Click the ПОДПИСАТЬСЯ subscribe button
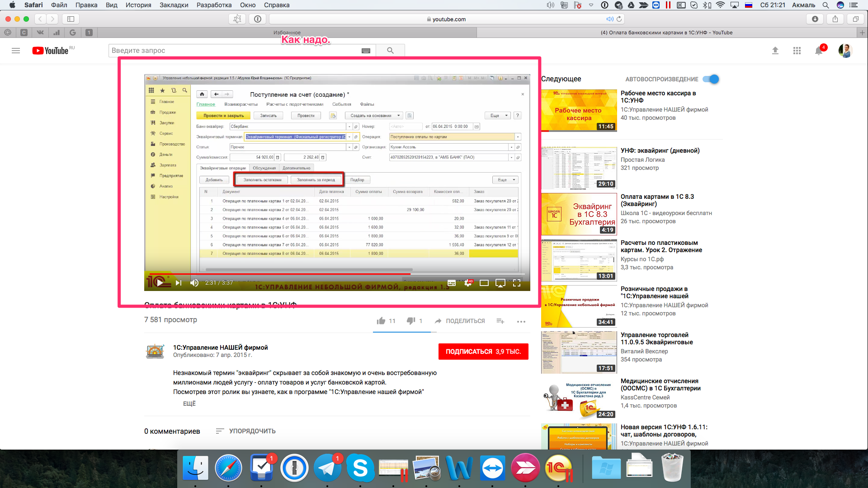The height and width of the screenshot is (488, 868). pos(483,352)
